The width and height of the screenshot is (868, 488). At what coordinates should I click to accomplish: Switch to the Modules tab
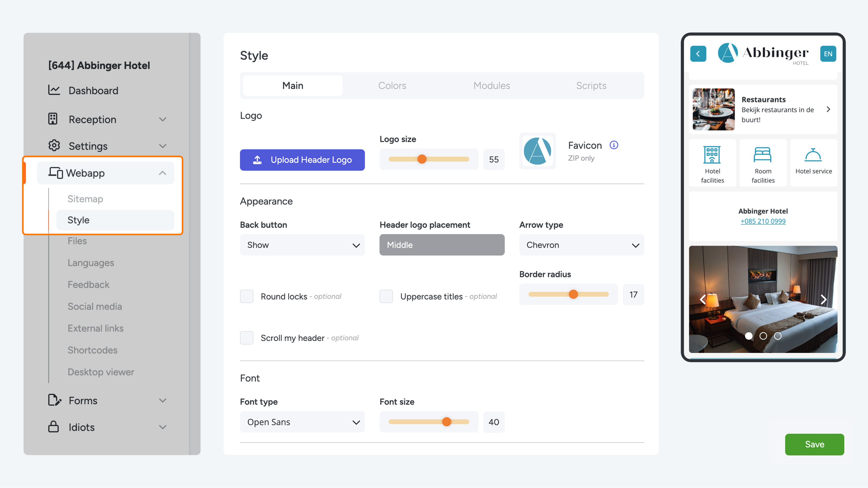[492, 85]
